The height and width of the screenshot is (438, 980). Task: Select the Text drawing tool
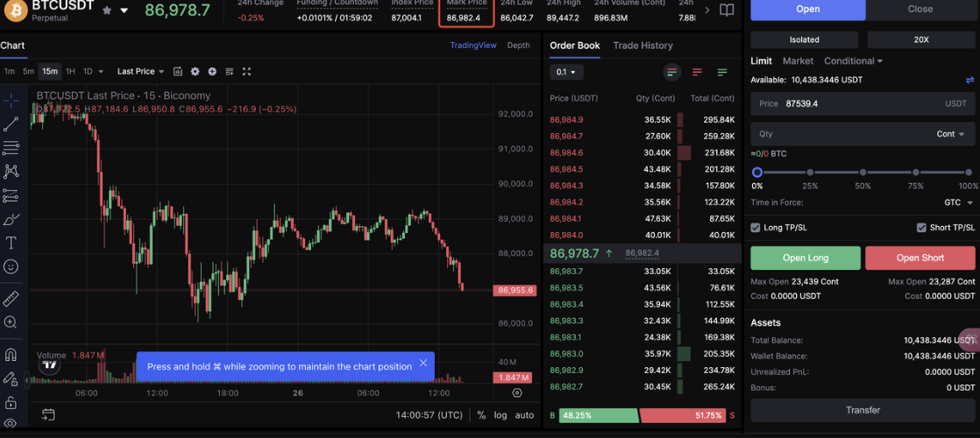point(11,243)
